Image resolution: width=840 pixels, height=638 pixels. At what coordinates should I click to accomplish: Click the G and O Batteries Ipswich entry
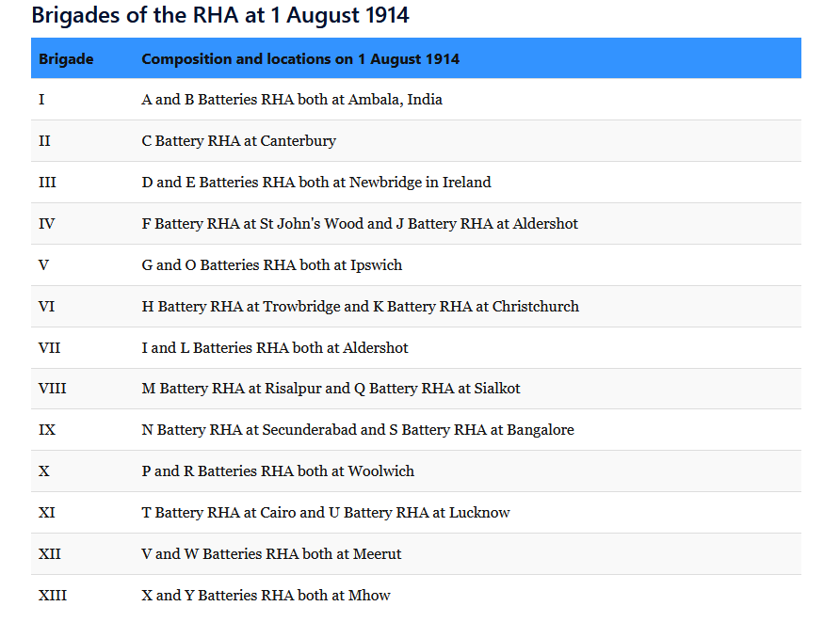click(272, 265)
